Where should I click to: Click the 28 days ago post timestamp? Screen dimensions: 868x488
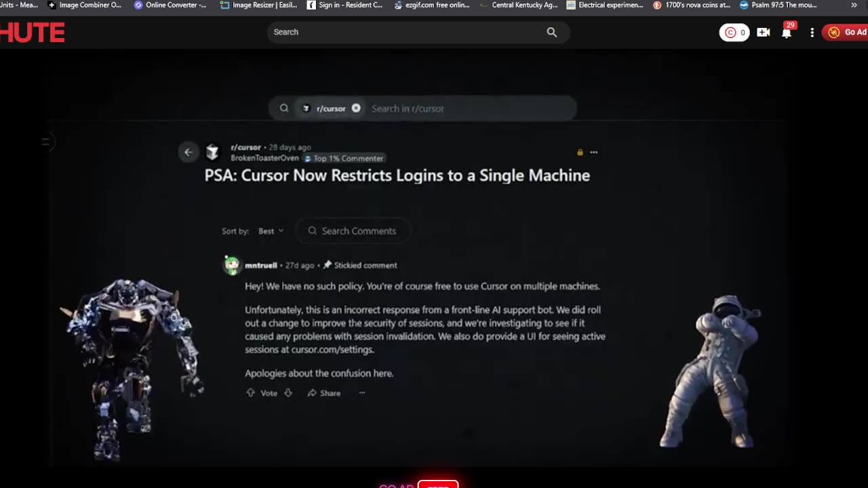tap(290, 147)
